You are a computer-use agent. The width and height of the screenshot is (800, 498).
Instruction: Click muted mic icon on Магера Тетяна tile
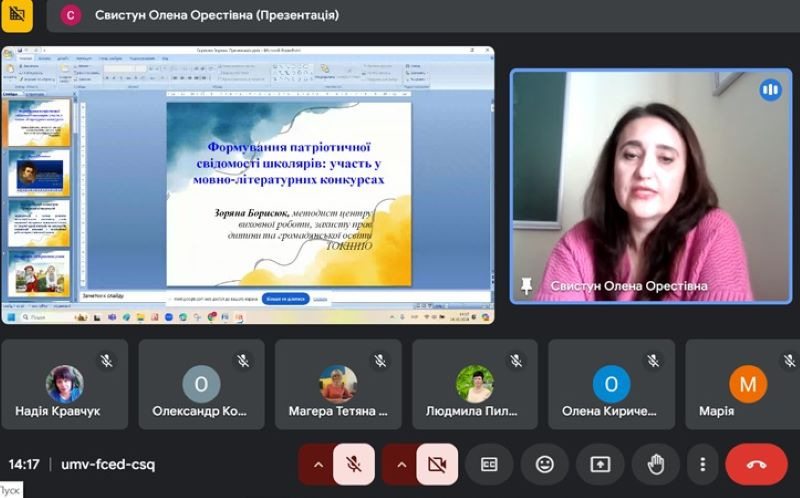point(380,361)
